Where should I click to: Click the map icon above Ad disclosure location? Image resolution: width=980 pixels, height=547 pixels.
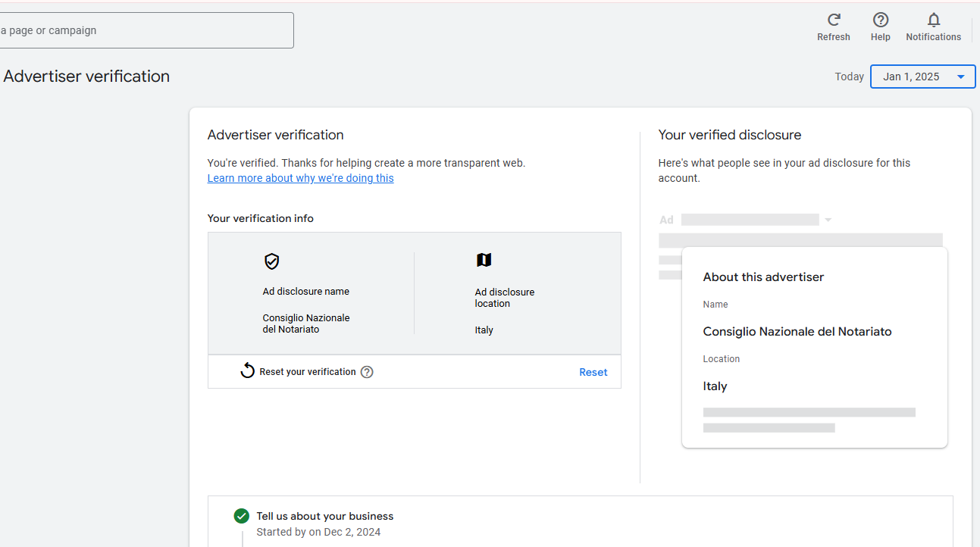point(484,260)
